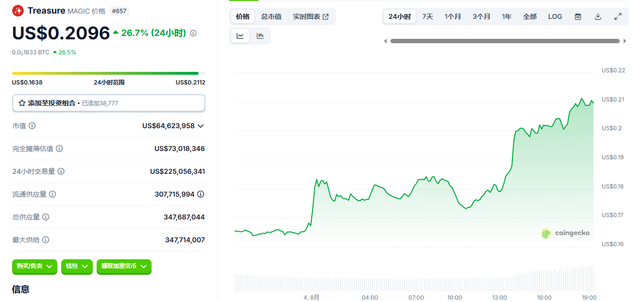This screenshot has width=644, height=302.
Task: Click left arrow of chart range scrollbar
Action: [385, 41]
